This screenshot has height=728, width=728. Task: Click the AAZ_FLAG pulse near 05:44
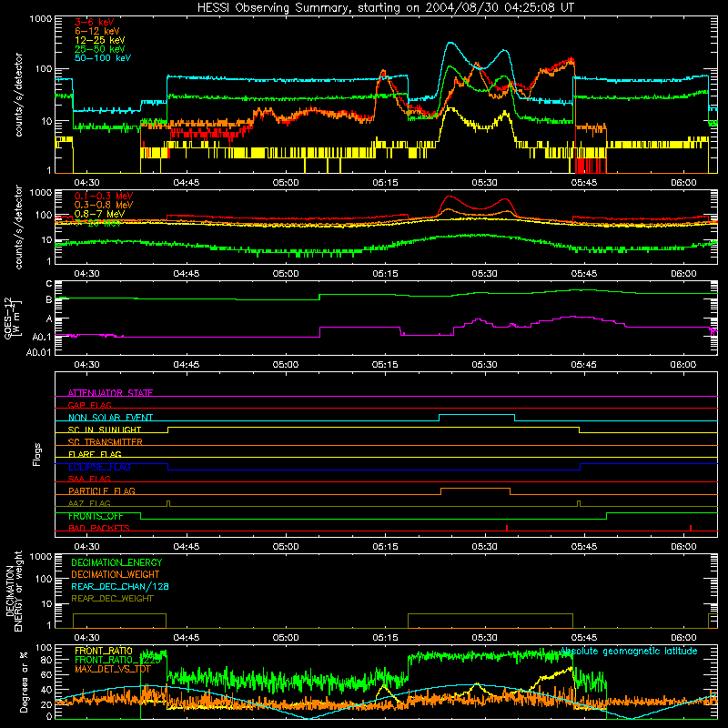(579, 504)
